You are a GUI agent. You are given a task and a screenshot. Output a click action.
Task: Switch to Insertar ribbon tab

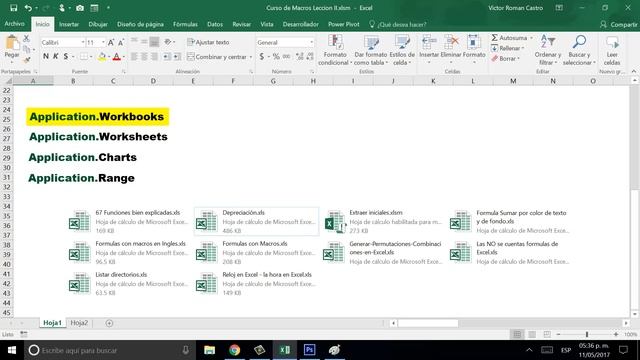[x=69, y=24]
